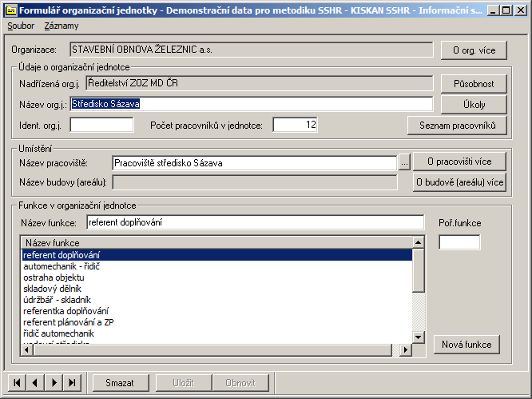
Task: Select 'referentka doplňování' row
Action: (x=217, y=311)
